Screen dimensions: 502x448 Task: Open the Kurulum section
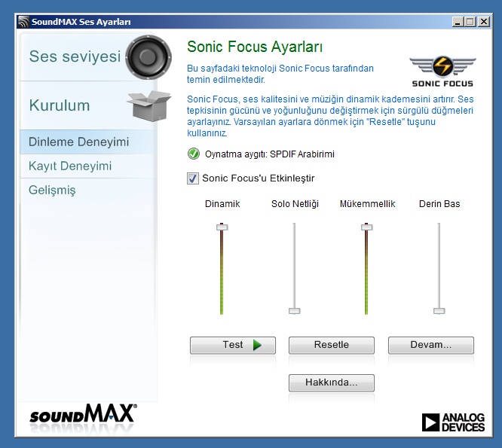tap(88, 105)
